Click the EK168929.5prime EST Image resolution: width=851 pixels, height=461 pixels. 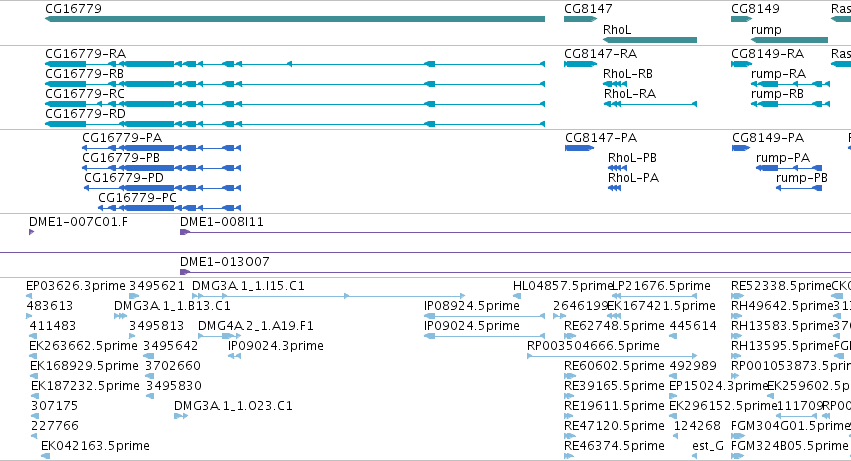pyautogui.click(x=34, y=376)
